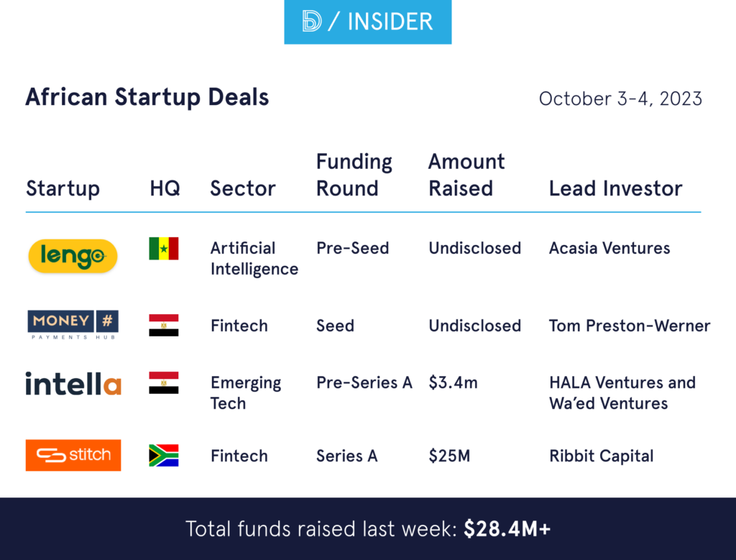Click the intella logo

73,383
